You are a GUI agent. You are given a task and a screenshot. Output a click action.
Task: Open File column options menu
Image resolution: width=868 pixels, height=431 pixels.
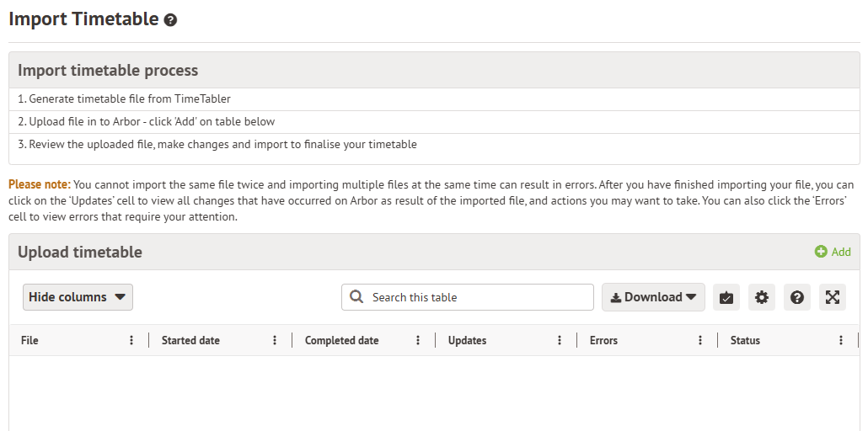click(x=131, y=341)
